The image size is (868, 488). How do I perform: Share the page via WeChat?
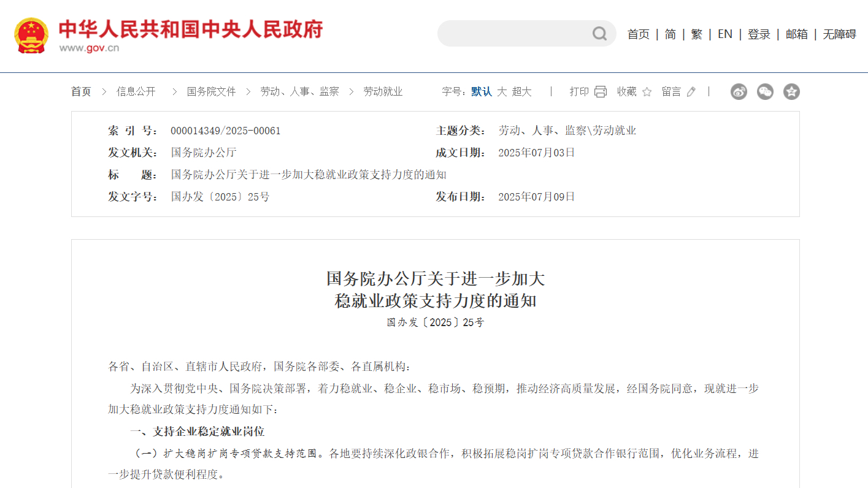point(765,92)
